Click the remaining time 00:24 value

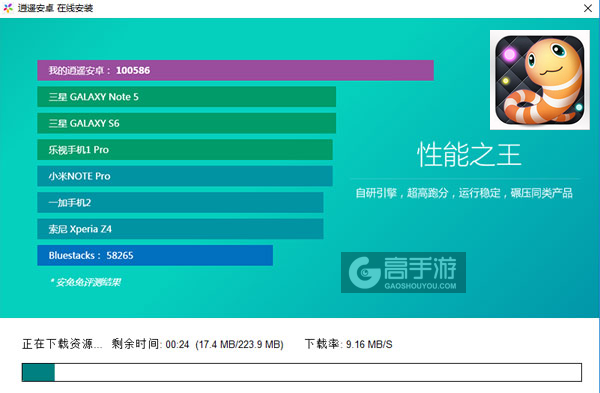tap(177, 344)
